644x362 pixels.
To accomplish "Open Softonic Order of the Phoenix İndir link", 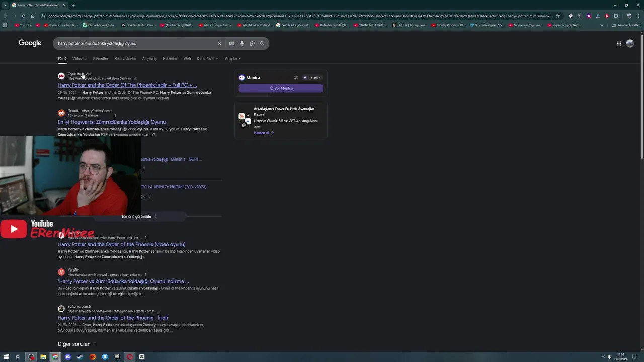I will click(113, 318).
